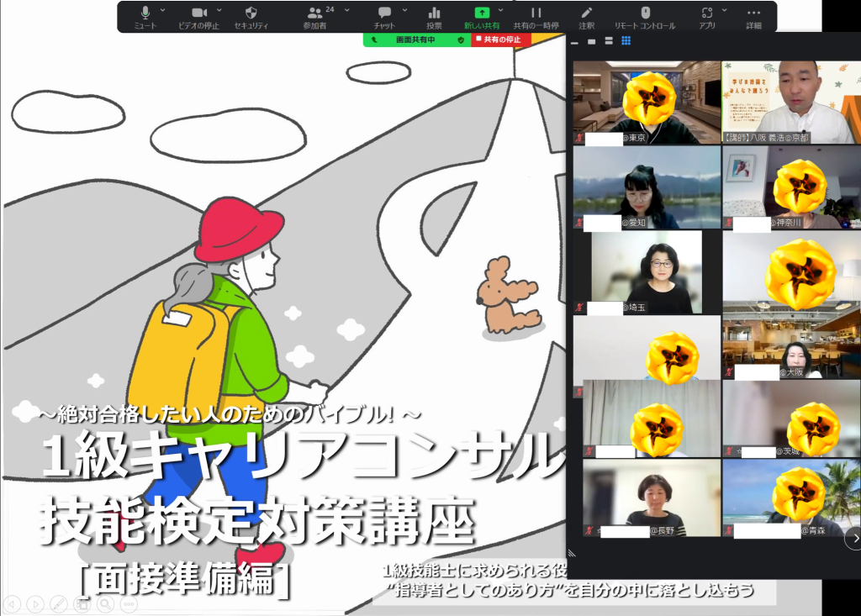The width and height of the screenshot is (861, 616).
Task: Pause the screen share (共有の一時停止)
Action: pyautogui.click(x=536, y=13)
